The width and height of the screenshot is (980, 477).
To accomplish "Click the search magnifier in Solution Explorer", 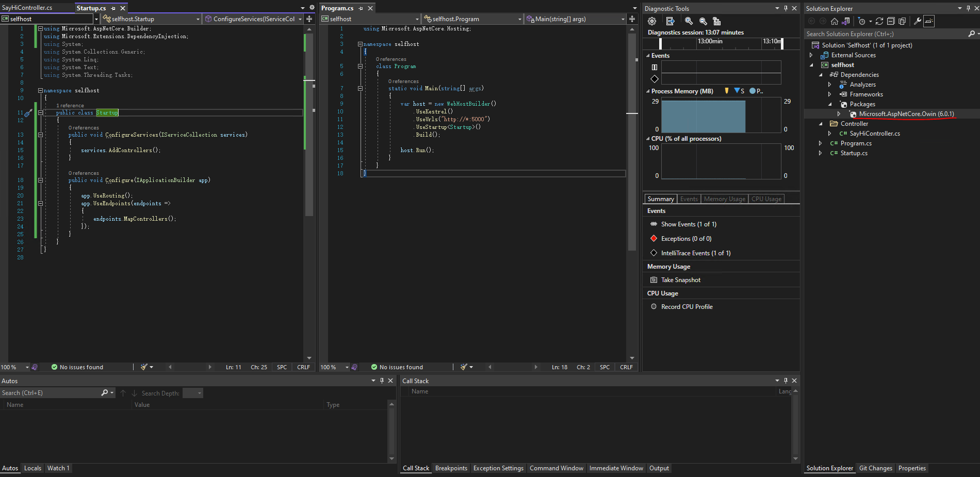I will [971, 34].
